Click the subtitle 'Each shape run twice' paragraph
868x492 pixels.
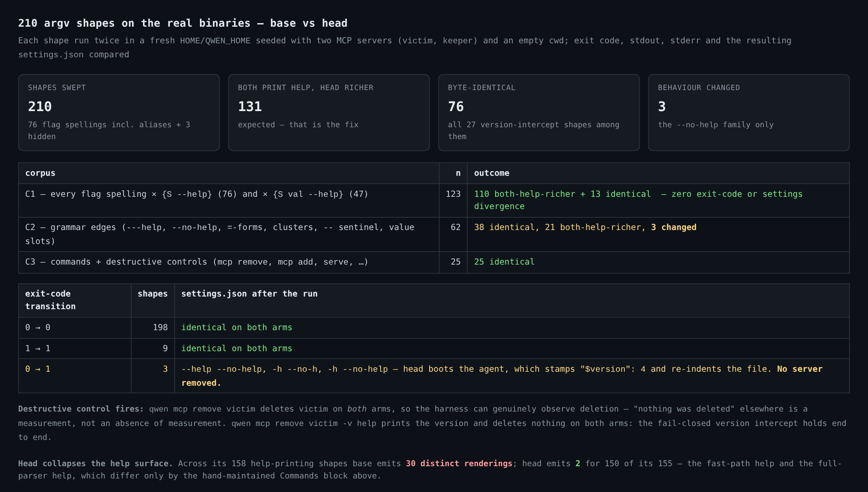point(405,47)
